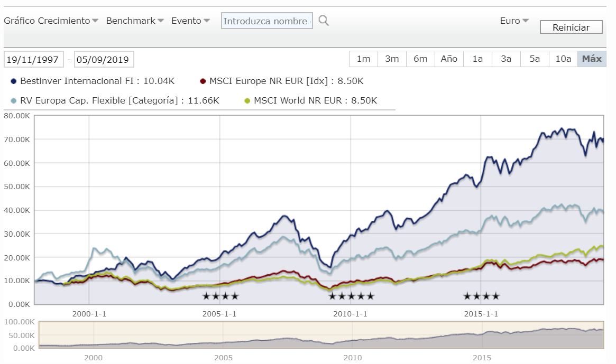Click the magnifying glass search icon
This screenshot has height=364, width=616.
pos(324,21)
